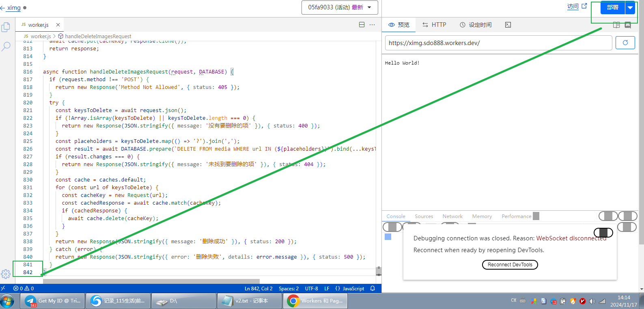644x309 pixels.
Task: Change the Spaces: 2 indentation setting
Action: click(289, 288)
